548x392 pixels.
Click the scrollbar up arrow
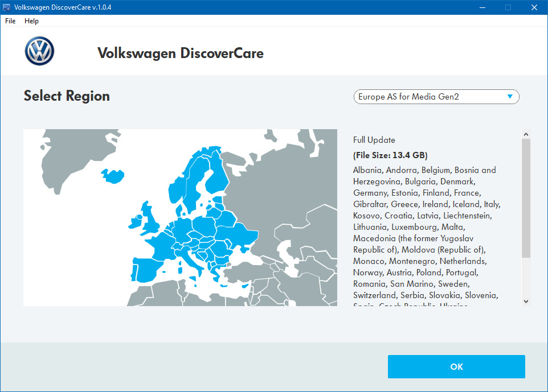[526, 135]
